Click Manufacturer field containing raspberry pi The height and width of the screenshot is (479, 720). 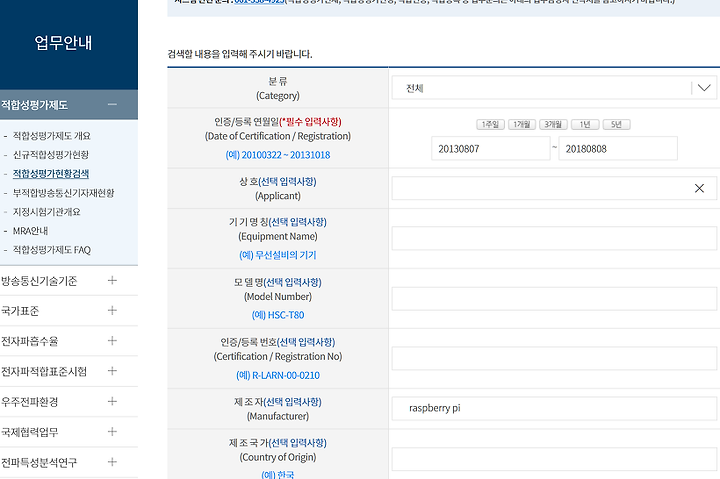pyautogui.click(x=554, y=408)
